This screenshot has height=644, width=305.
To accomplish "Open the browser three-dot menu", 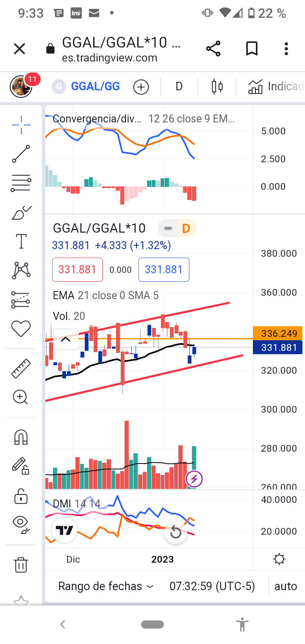I will pyautogui.click(x=286, y=49).
